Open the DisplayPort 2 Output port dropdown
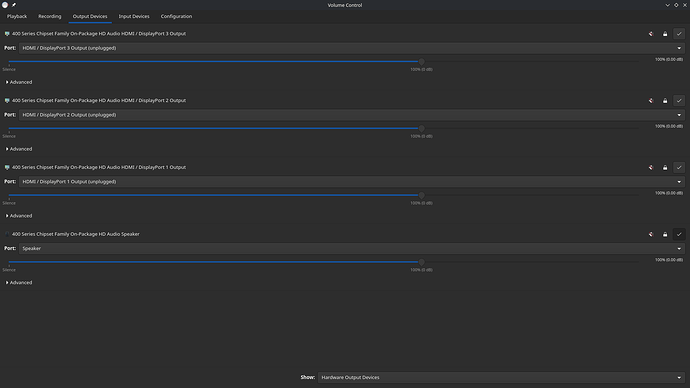The image size is (690, 388). click(x=352, y=115)
